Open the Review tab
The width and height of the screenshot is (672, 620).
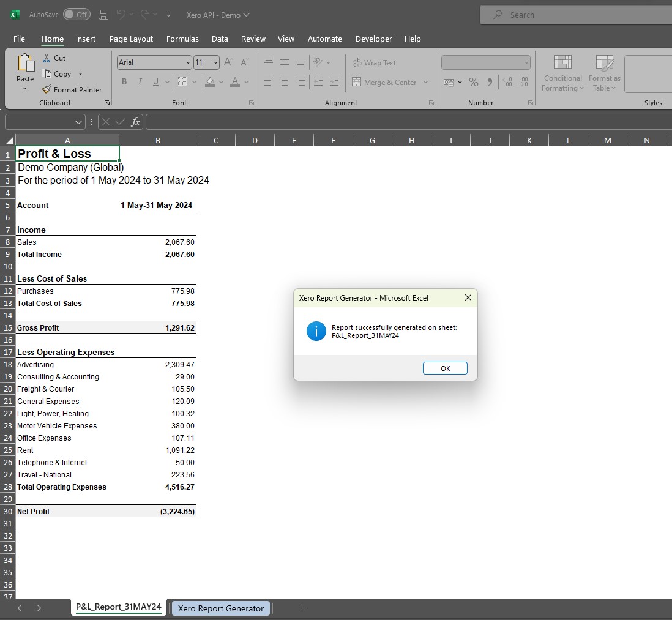point(253,39)
